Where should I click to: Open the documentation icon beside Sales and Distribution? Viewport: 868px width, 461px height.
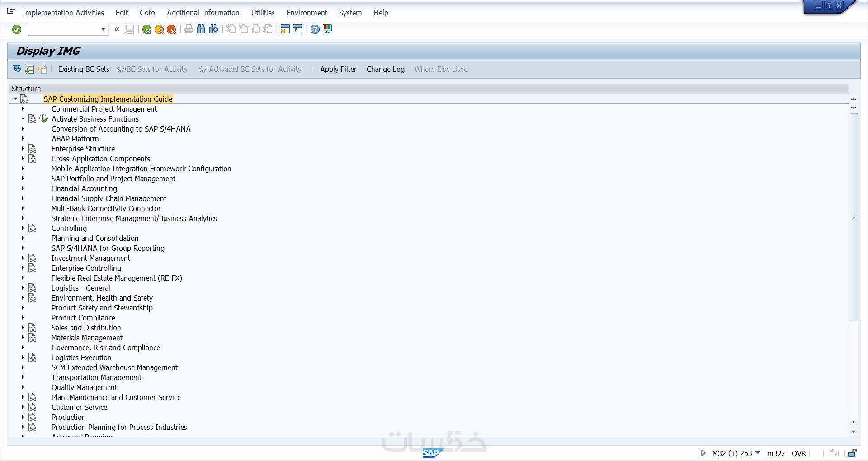pyautogui.click(x=32, y=328)
